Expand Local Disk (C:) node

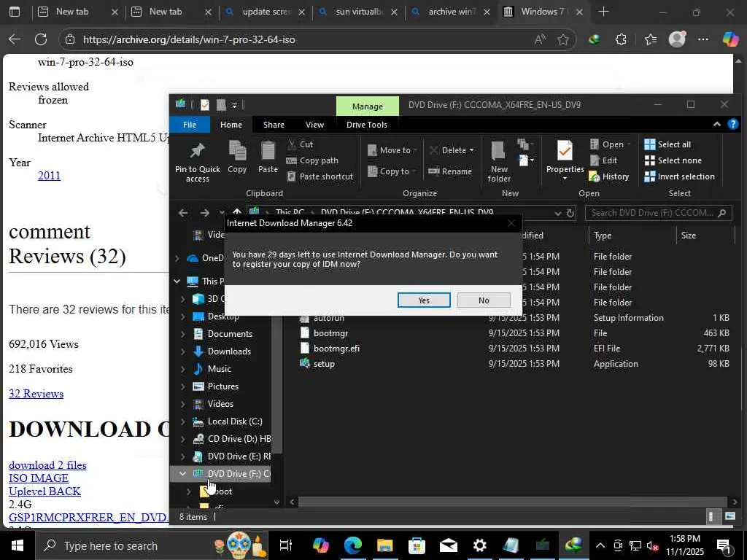coord(183,422)
